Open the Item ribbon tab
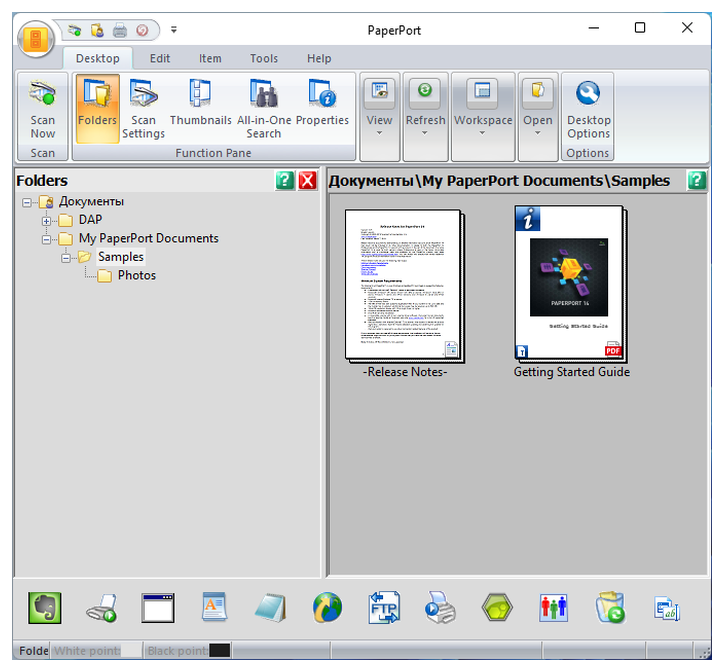724x672 pixels. coord(210,59)
